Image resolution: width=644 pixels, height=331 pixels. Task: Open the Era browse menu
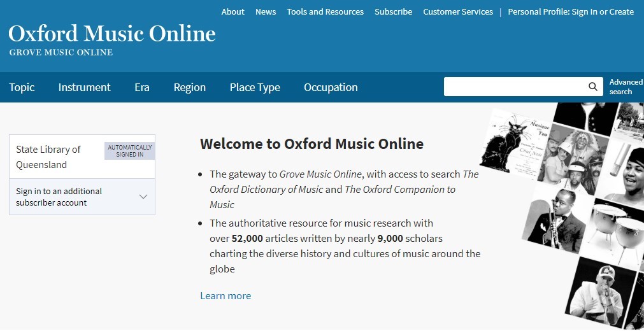click(x=142, y=87)
